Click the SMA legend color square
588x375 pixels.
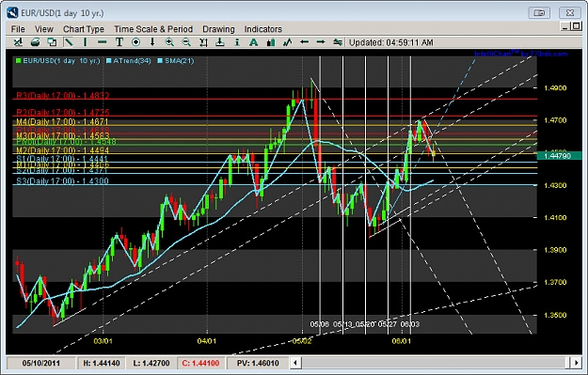[x=160, y=61]
